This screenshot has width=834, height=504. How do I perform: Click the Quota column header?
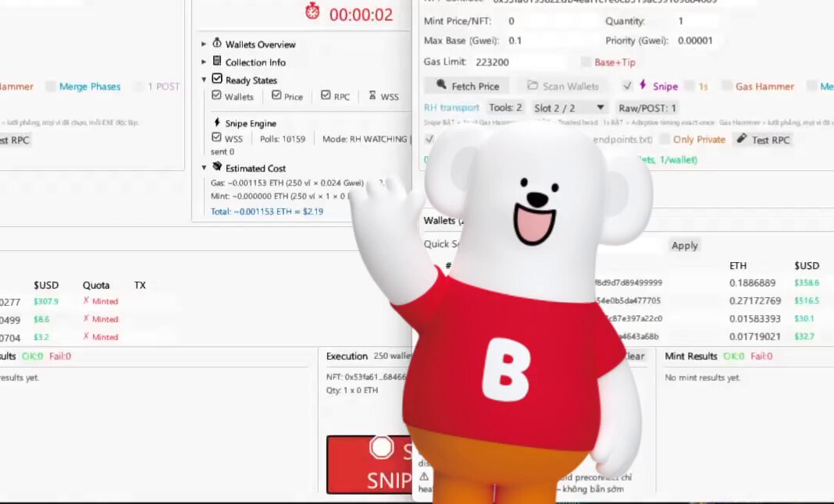[96, 285]
